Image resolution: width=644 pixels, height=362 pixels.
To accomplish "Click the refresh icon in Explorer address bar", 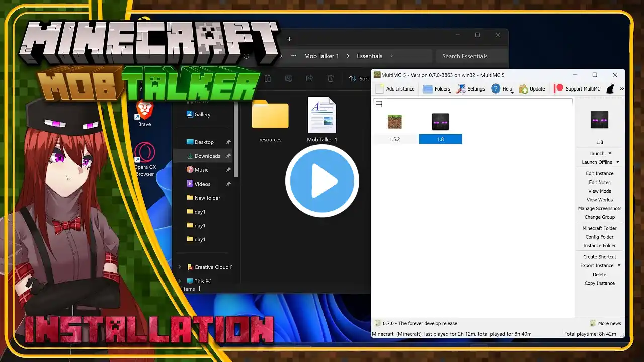I will click(x=246, y=56).
